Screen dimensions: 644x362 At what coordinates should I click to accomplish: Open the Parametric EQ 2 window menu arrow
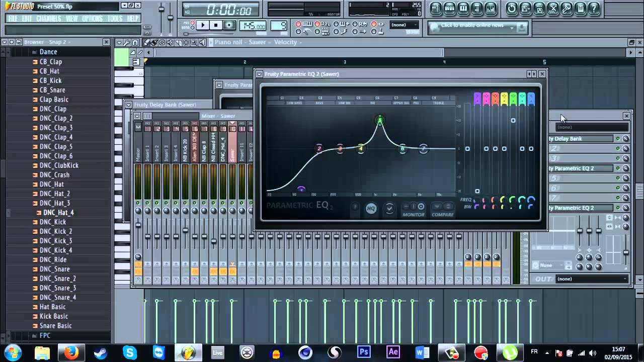(x=260, y=74)
